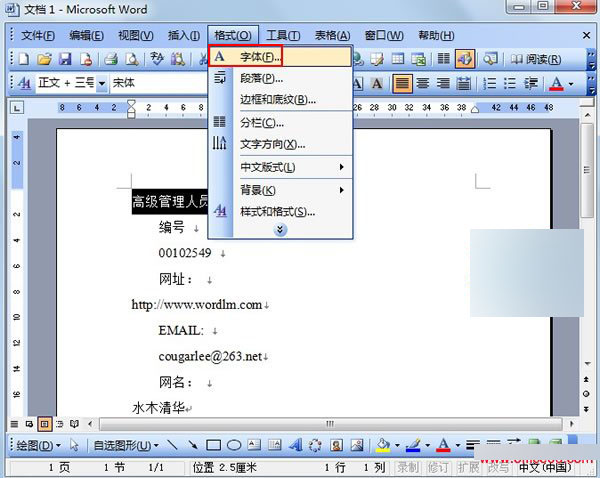Open the 视图(V) menu
The image size is (600, 478).
[136, 36]
